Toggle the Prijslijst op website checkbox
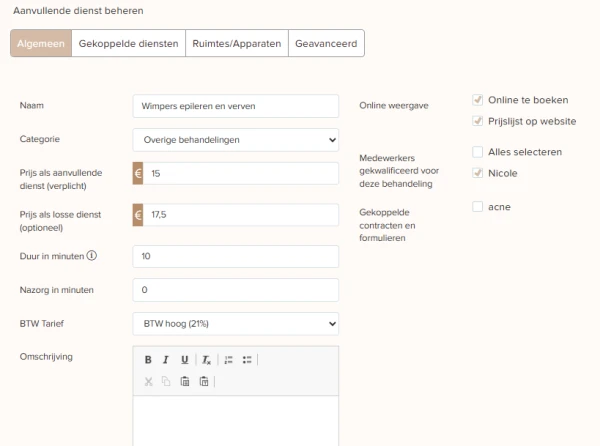This screenshot has height=446, width=600. 478,121
